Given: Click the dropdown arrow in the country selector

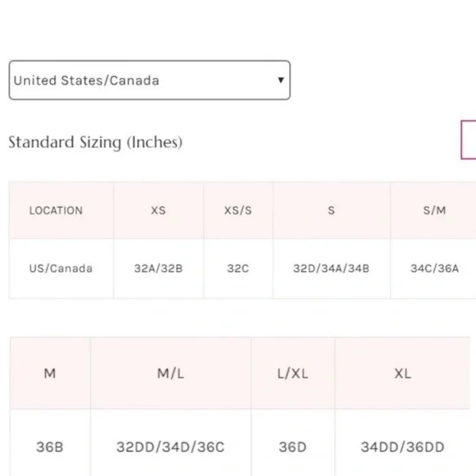Looking at the screenshot, I should coord(281,80).
